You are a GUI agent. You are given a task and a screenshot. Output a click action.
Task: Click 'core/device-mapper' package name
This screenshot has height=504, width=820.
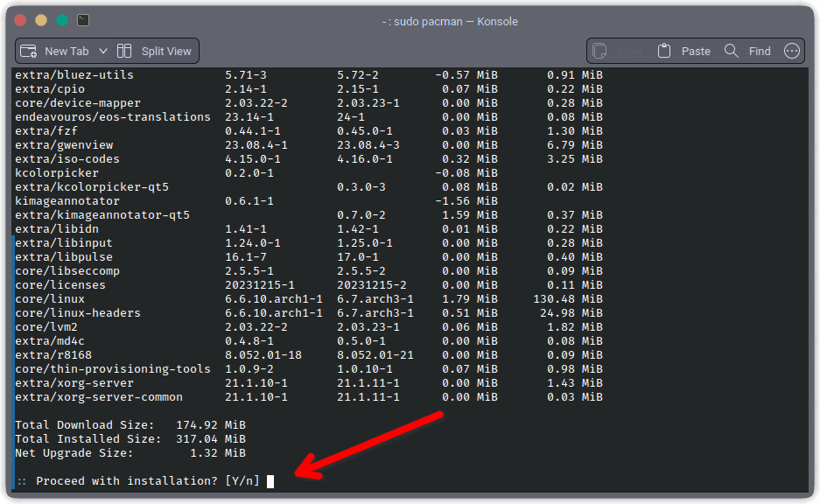tap(78, 103)
